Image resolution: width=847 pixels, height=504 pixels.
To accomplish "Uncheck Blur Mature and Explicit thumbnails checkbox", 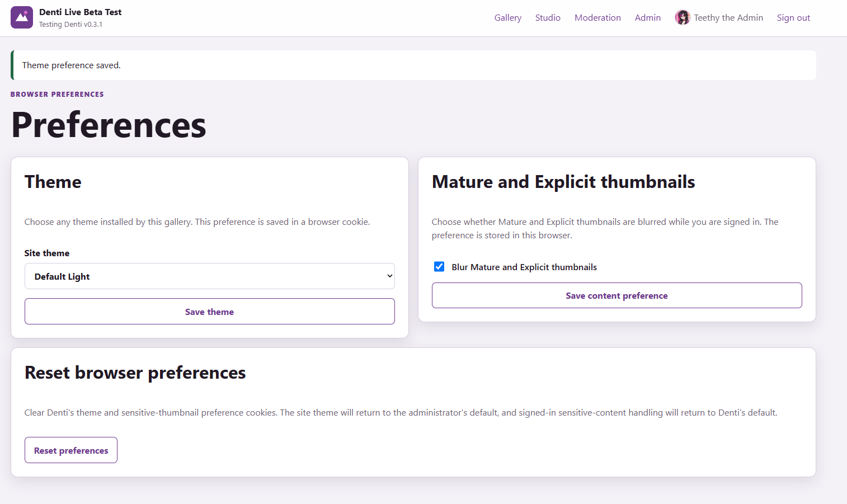I will 439,267.
